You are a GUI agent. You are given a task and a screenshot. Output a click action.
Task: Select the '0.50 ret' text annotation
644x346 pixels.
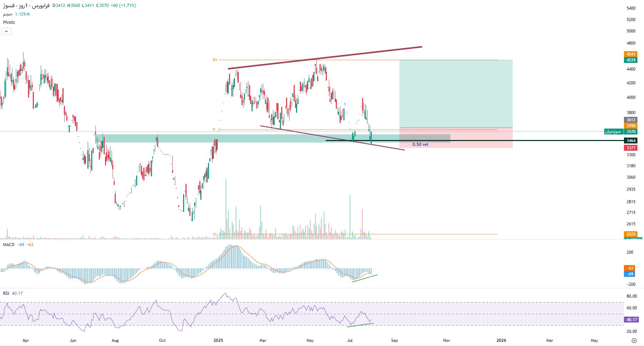(x=420, y=144)
